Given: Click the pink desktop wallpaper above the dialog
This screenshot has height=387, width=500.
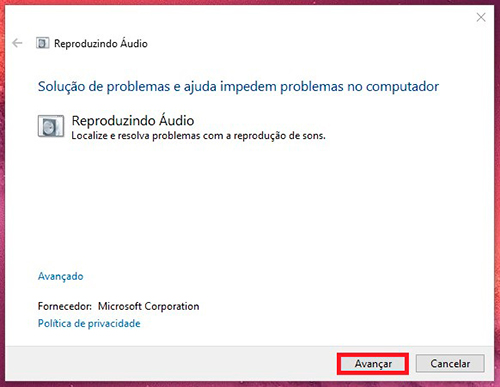Looking at the screenshot, I should [x=250, y=2].
